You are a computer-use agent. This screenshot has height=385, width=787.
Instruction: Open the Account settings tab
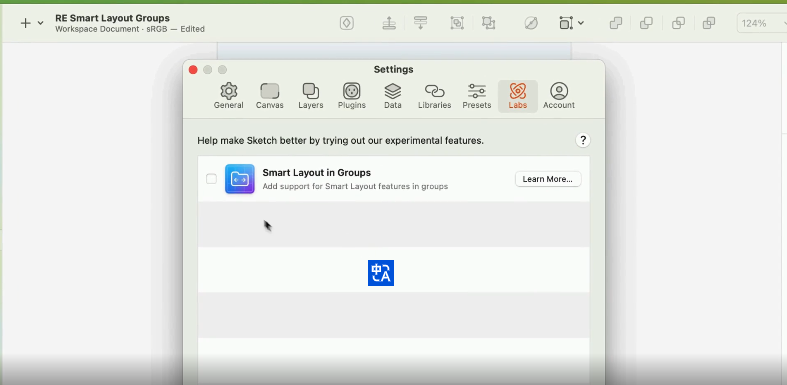click(x=559, y=96)
